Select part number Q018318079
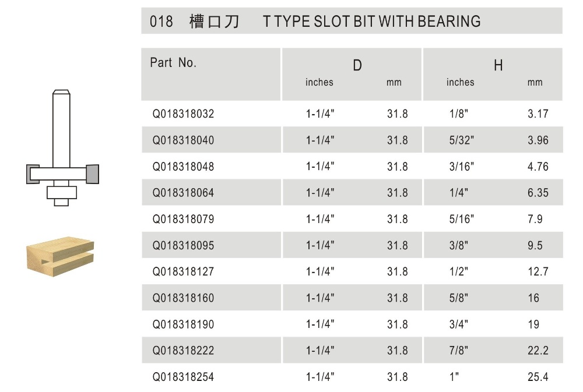This screenshot has width=583, height=392. pos(183,220)
